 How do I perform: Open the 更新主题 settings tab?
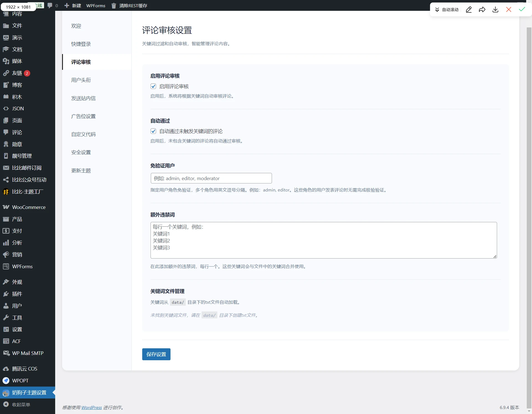click(x=97, y=171)
